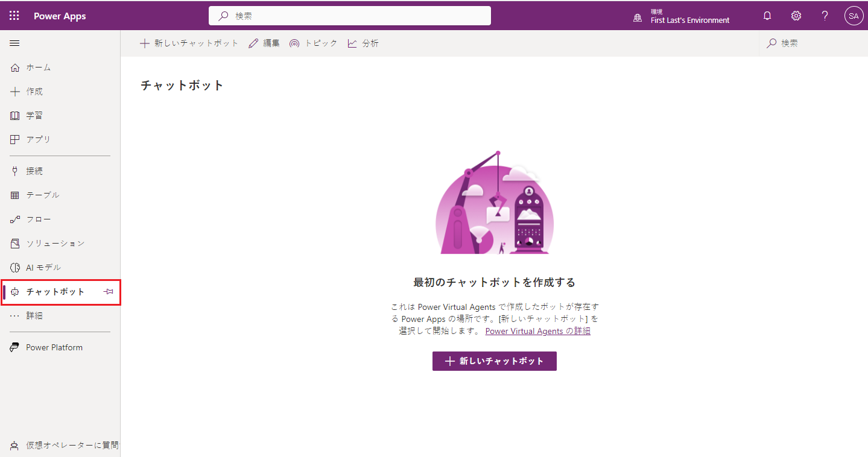Open settings gear icon

tap(796, 16)
